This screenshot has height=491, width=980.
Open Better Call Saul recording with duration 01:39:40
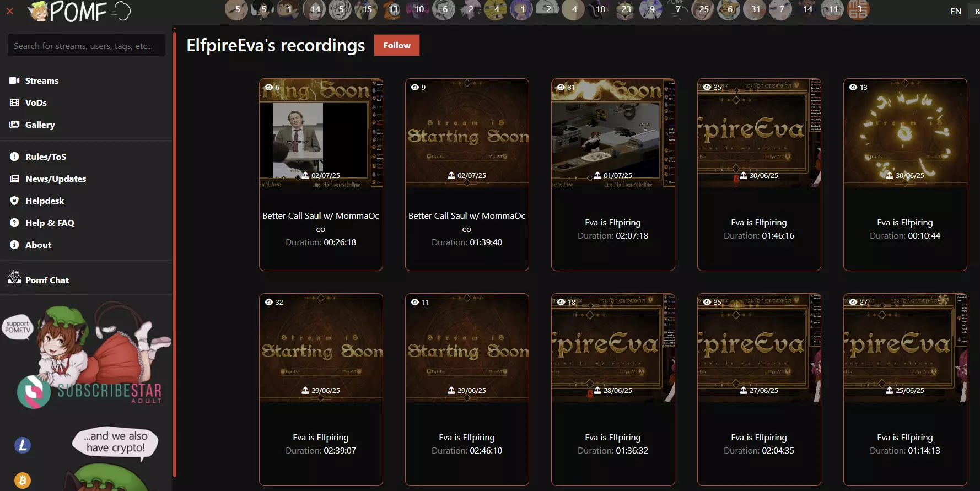[x=467, y=175]
